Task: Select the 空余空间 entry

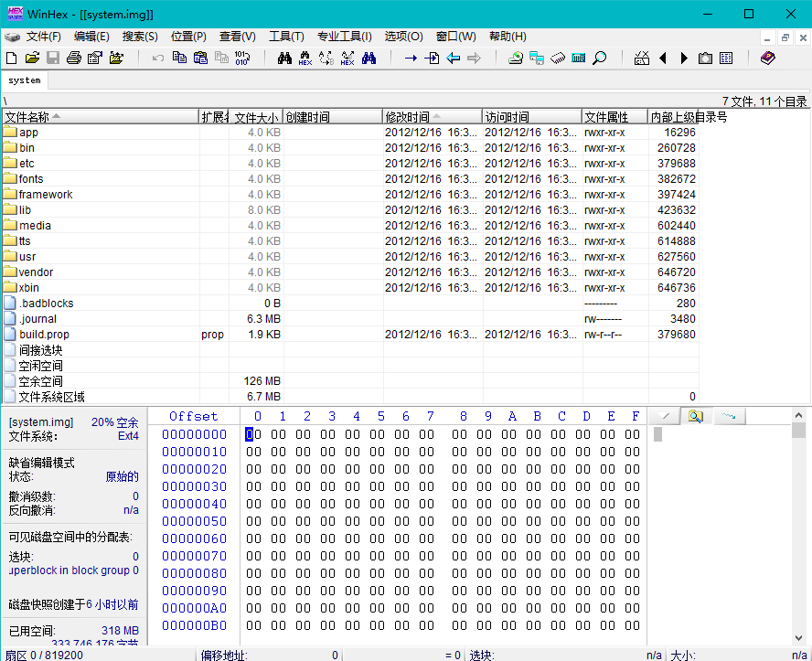Action: click(33, 381)
